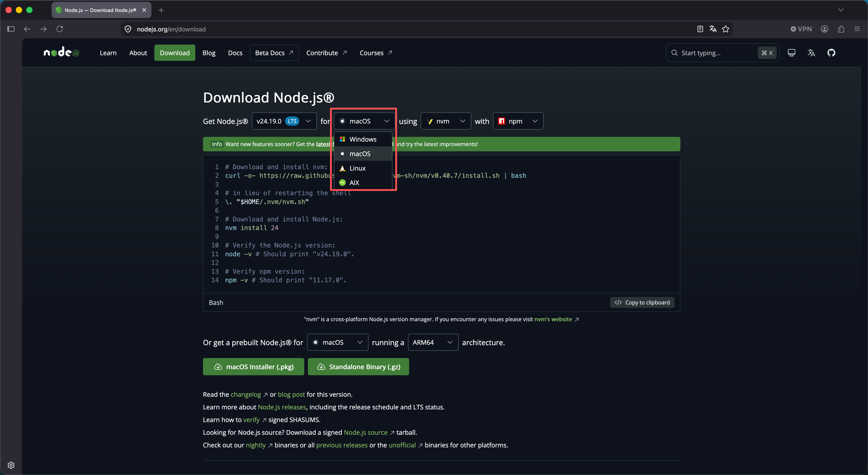Viewport: 868px width, 475px height.
Task: Open the blog post link
Action: [x=291, y=394]
